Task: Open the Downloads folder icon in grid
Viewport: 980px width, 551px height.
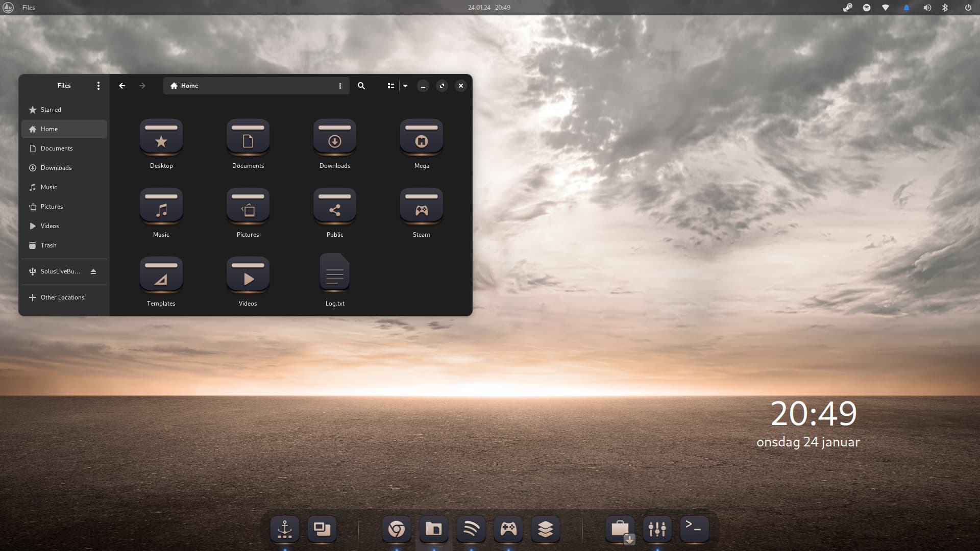Action: tap(335, 138)
